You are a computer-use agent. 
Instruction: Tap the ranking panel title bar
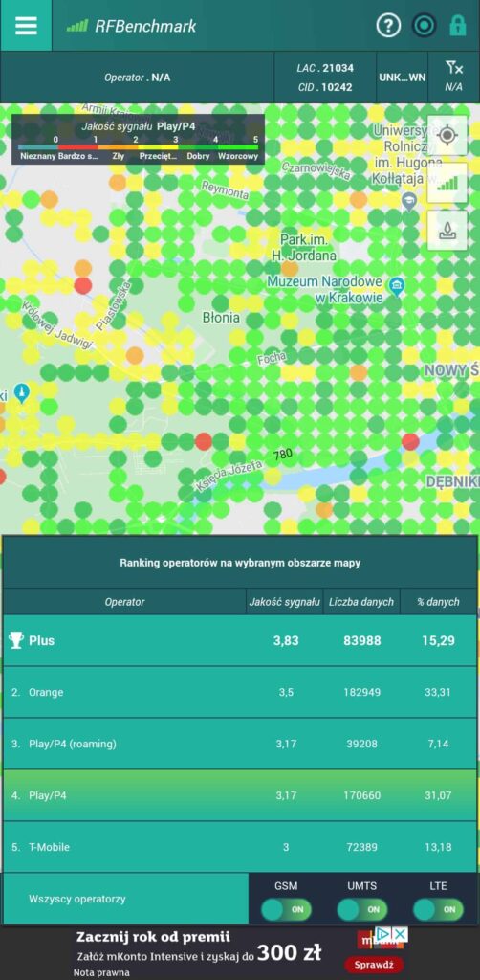pyautogui.click(x=240, y=563)
